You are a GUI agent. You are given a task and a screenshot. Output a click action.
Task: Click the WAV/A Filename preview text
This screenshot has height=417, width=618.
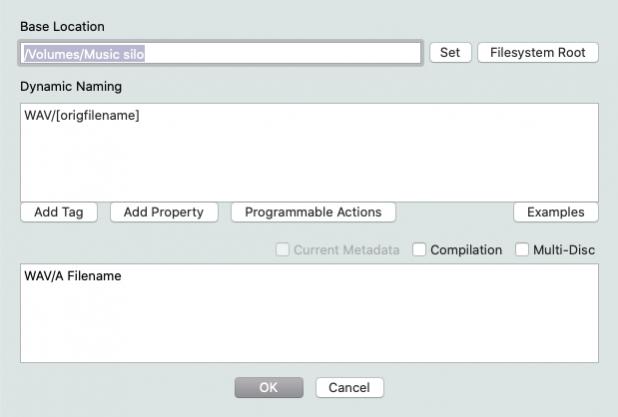click(73, 276)
